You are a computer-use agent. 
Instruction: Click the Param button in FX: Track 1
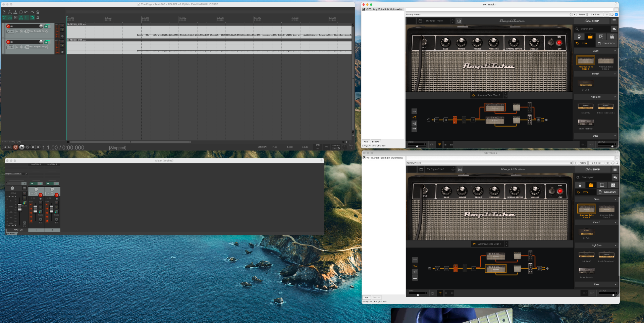582,14
